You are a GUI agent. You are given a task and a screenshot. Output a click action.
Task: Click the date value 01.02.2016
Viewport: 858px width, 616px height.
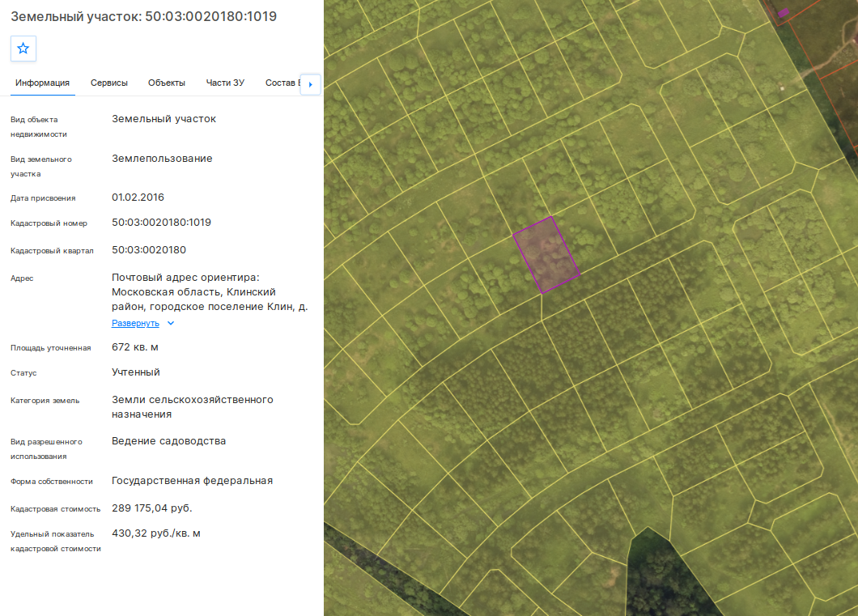point(138,198)
